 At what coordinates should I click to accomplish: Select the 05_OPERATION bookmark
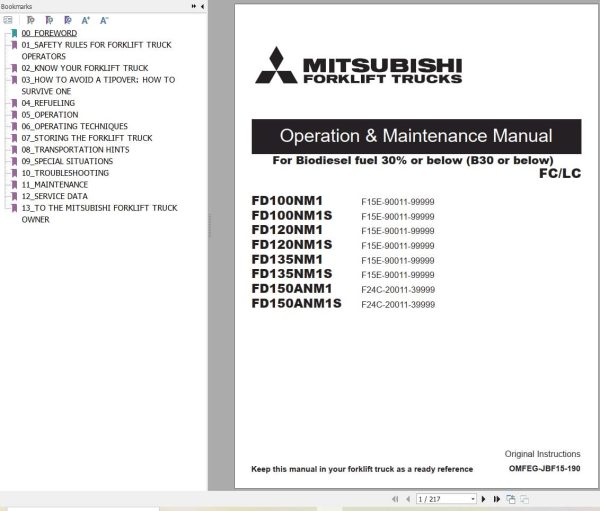click(50, 115)
